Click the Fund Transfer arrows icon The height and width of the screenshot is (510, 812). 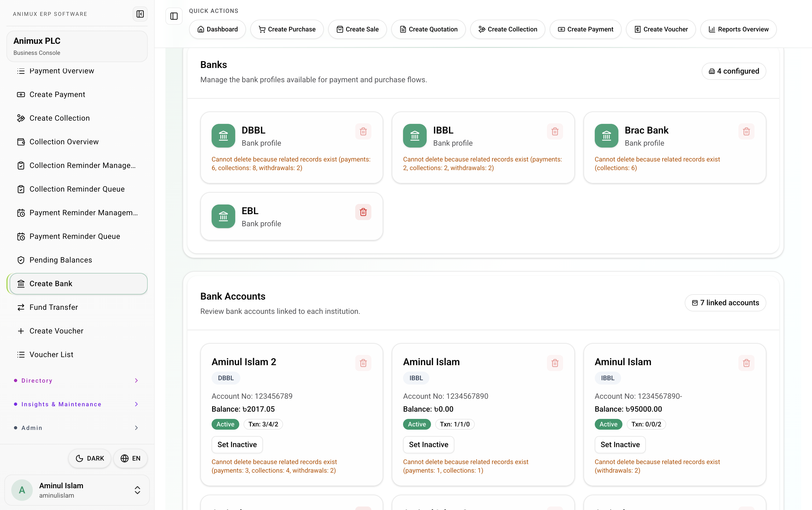click(x=21, y=307)
